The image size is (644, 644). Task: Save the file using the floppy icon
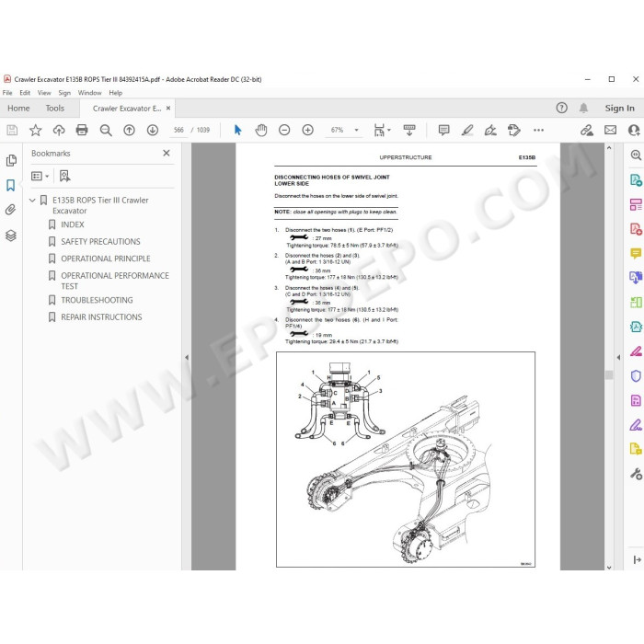12,131
